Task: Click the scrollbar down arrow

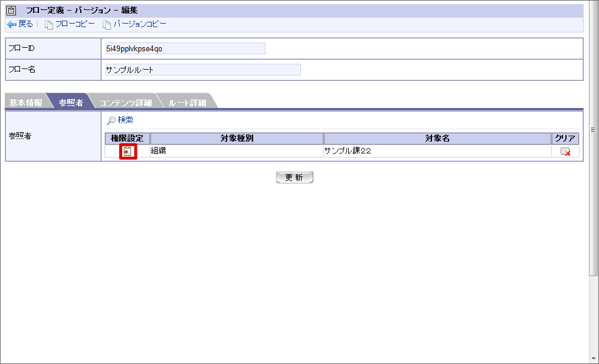Action: tap(594, 359)
